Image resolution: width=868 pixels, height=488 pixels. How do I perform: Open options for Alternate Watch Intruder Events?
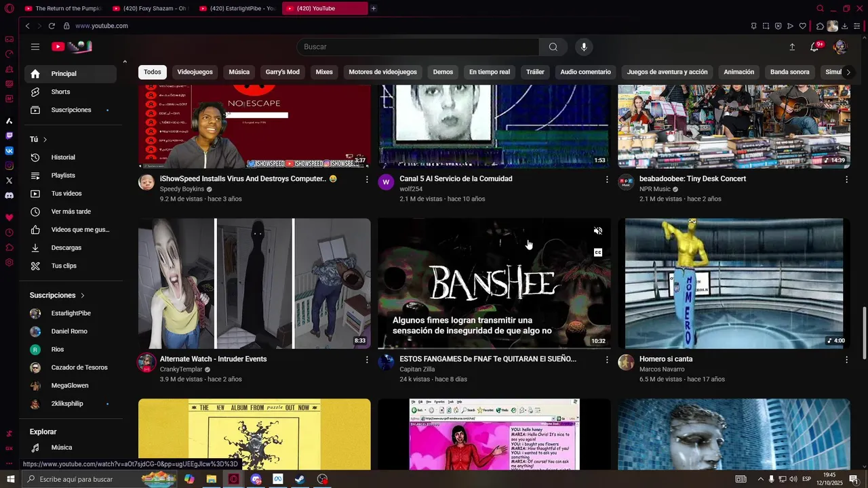(x=367, y=359)
